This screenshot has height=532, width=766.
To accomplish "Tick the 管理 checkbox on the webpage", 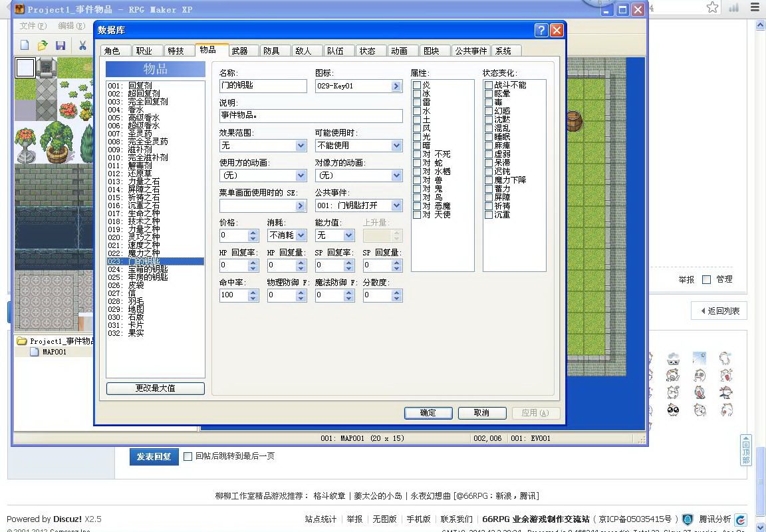I will [x=706, y=279].
